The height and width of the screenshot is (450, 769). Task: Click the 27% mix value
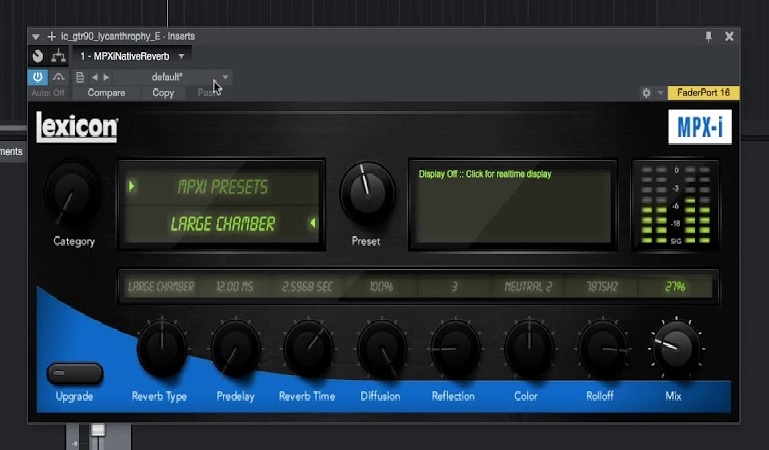click(675, 287)
